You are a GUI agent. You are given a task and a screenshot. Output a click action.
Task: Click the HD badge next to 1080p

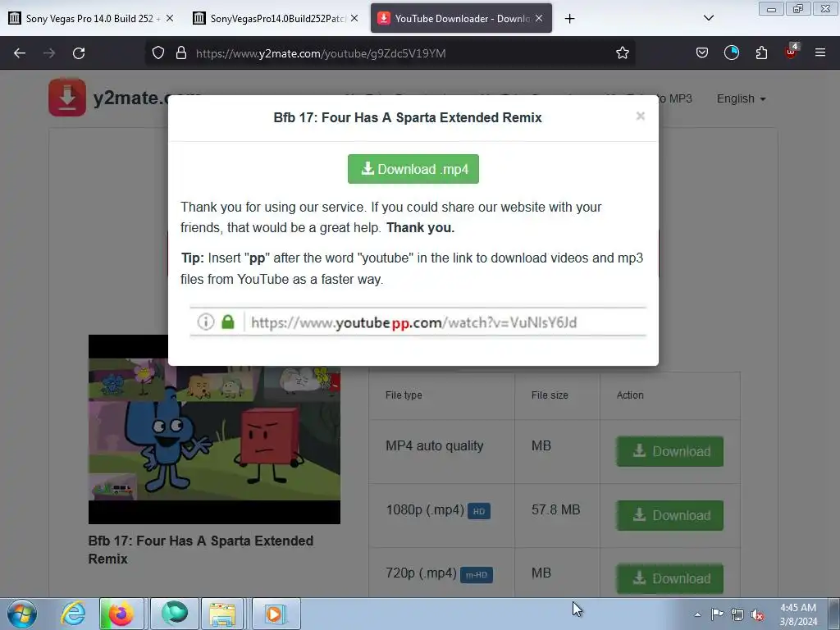point(479,511)
